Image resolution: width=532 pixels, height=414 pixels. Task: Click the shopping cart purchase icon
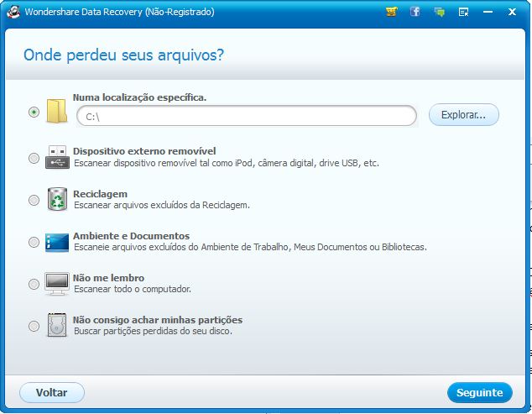[391, 13]
